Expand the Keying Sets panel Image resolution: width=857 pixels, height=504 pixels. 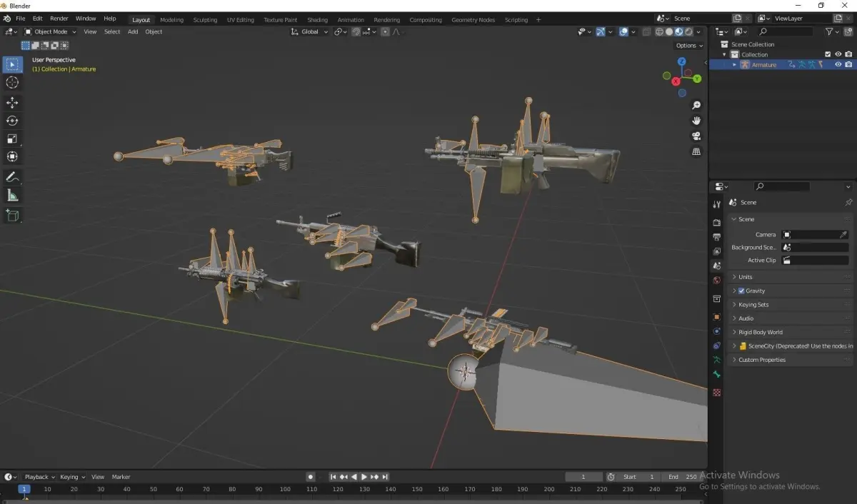[x=790, y=304]
